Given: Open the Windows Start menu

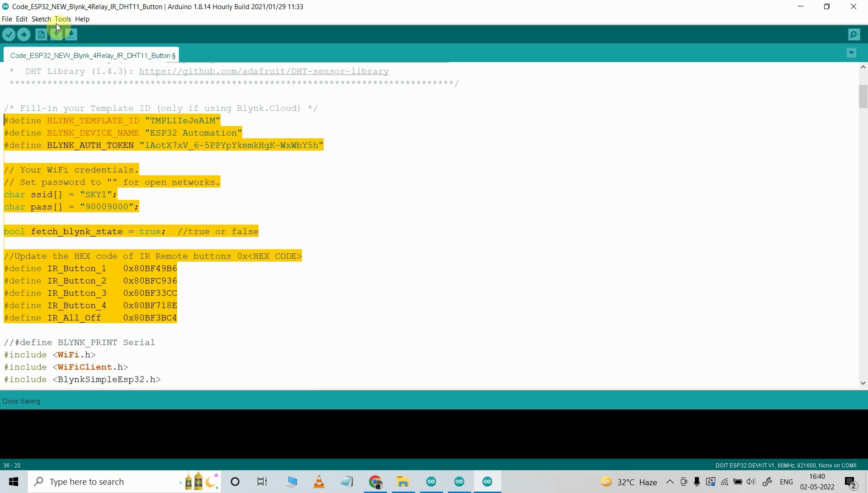Looking at the screenshot, I should click(14, 482).
